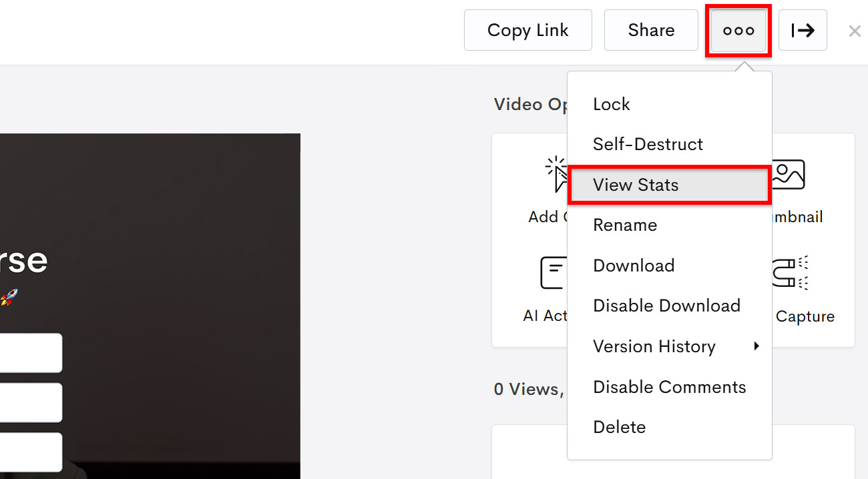Viewport: 868px width, 479px height.
Task: Click the first form input field
Action: [x=31, y=353]
